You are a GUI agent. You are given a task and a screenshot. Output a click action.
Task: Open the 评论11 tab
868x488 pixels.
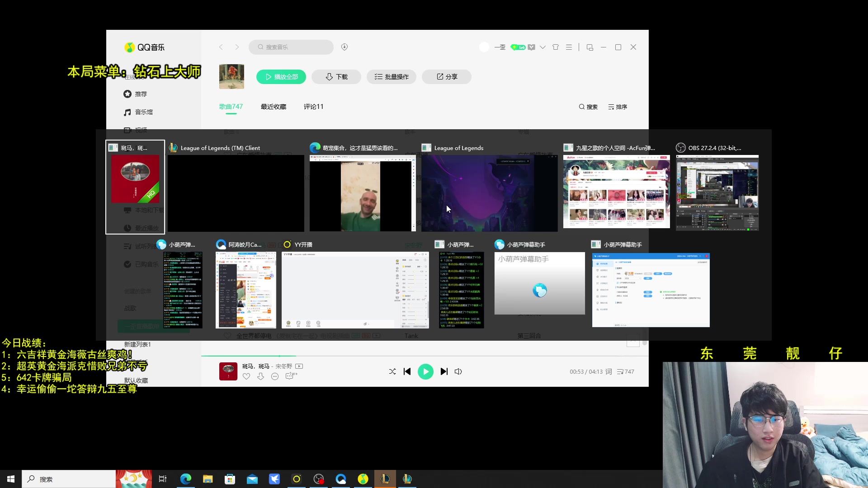click(x=313, y=107)
